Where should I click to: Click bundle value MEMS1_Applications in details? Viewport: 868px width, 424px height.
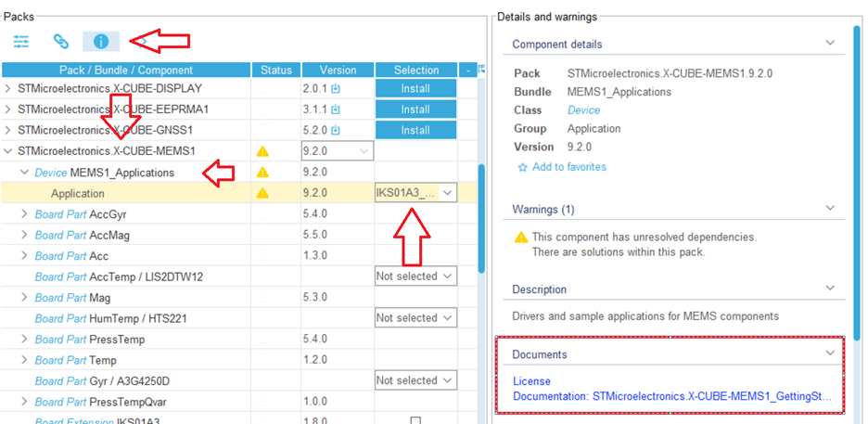pyautogui.click(x=619, y=92)
